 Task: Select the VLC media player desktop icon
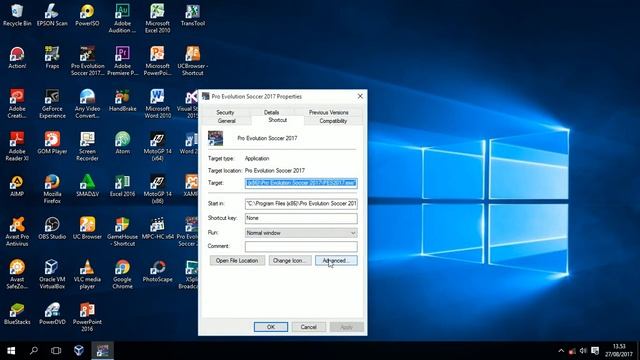point(87,274)
